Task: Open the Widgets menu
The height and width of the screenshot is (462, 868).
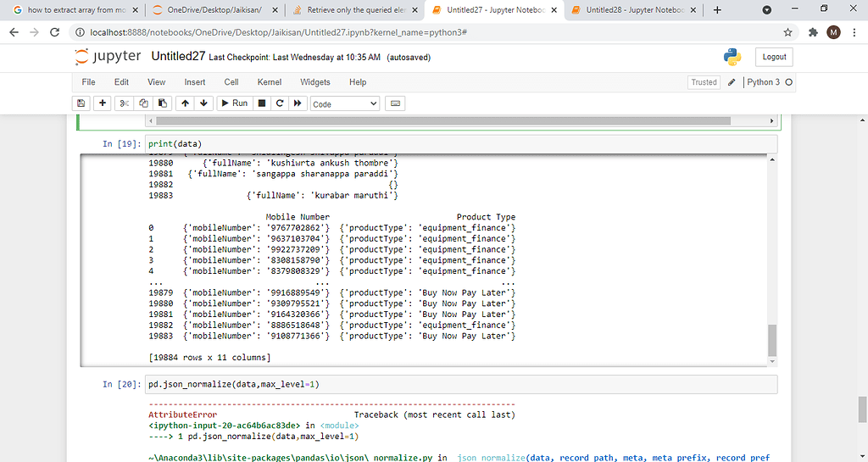Action: click(x=315, y=82)
